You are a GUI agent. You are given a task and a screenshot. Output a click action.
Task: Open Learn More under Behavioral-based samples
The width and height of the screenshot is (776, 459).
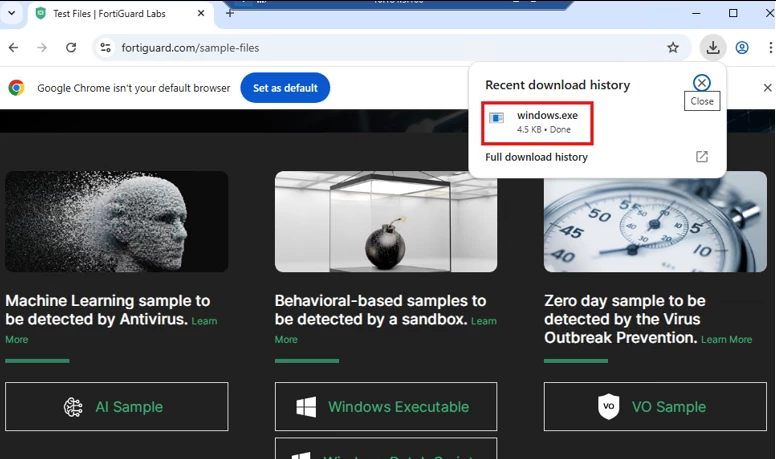click(x=484, y=321)
